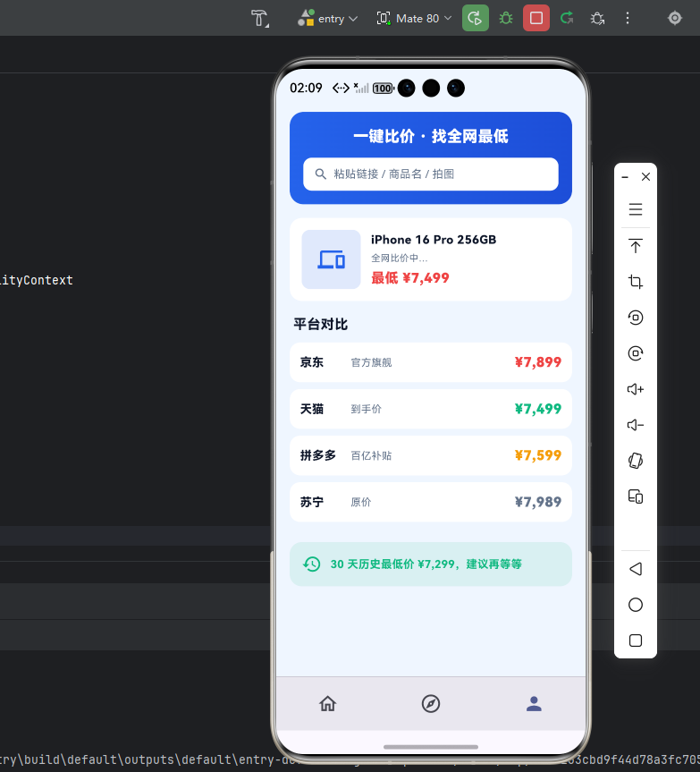Close the emulator control panel
The height and width of the screenshot is (772, 700).
coord(645,177)
